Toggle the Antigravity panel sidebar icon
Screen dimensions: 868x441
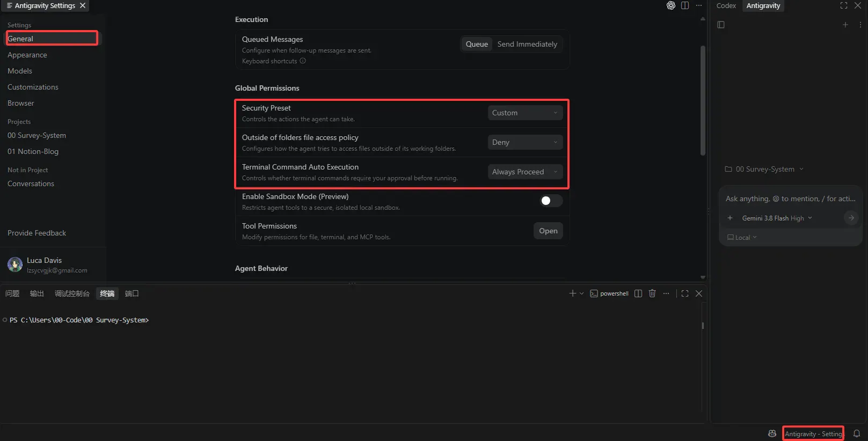(x=721, y=25)
